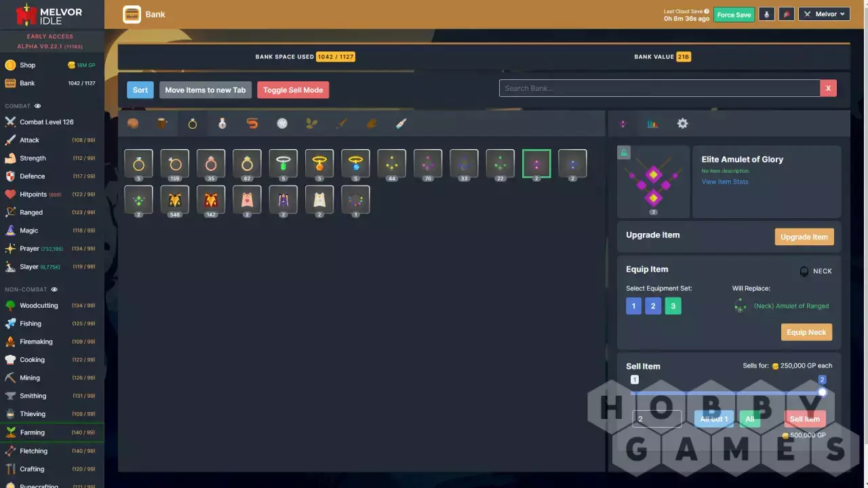Open the bank settings gear tab
The width and height of the screenshot is (868, 488).
[x=682, y=123]
